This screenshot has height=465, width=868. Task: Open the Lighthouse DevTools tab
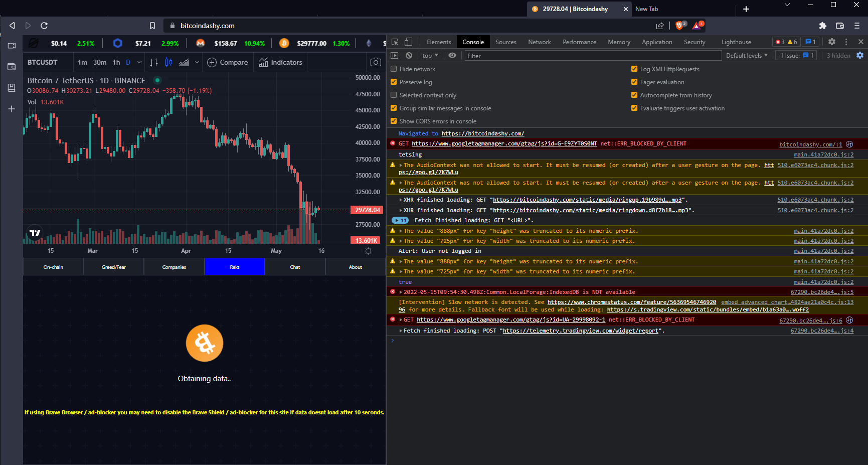tap(736, 42)
